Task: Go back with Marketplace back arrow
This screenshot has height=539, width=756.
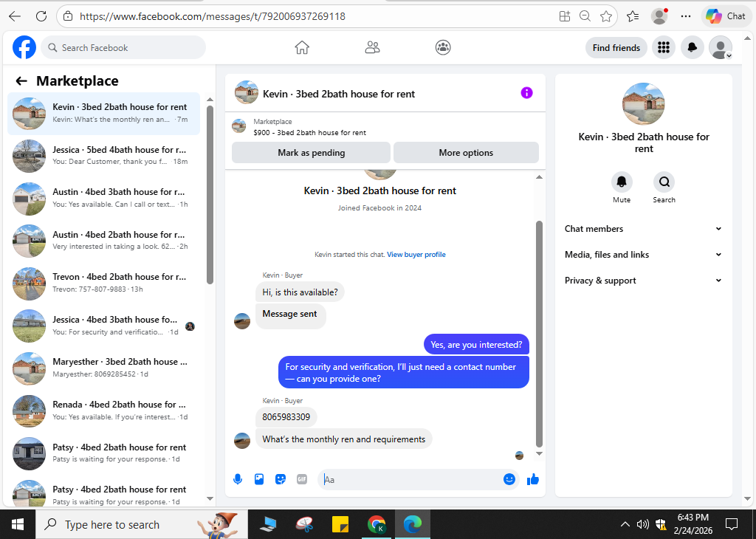Action: tap(21, 81)
